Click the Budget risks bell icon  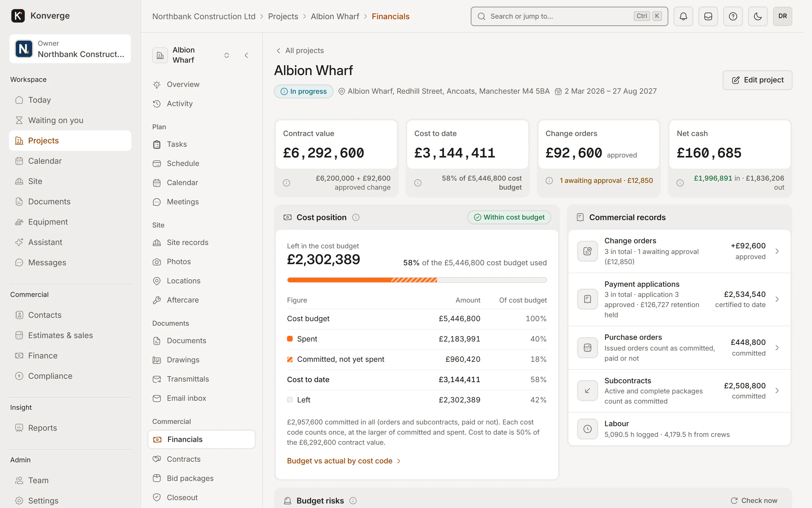[288, 501]
